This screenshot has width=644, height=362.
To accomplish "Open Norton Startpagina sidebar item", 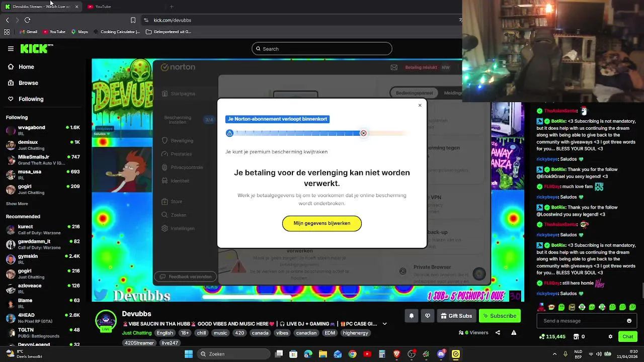I will click(179, 94).
